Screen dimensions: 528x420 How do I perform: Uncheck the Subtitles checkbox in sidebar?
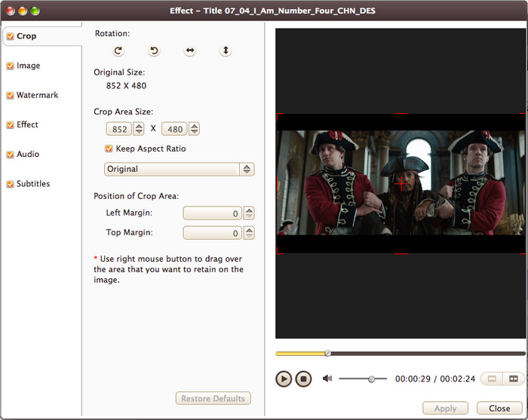10,184
